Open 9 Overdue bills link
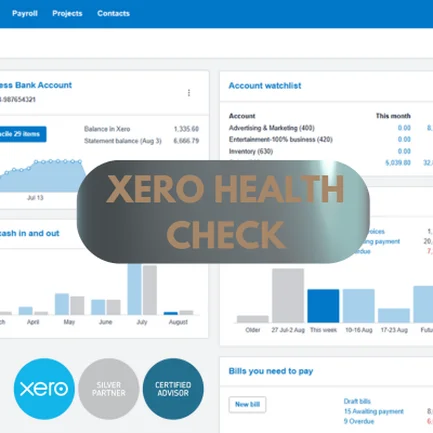This screenshot has width=433, height=433. tap(359, 421)
